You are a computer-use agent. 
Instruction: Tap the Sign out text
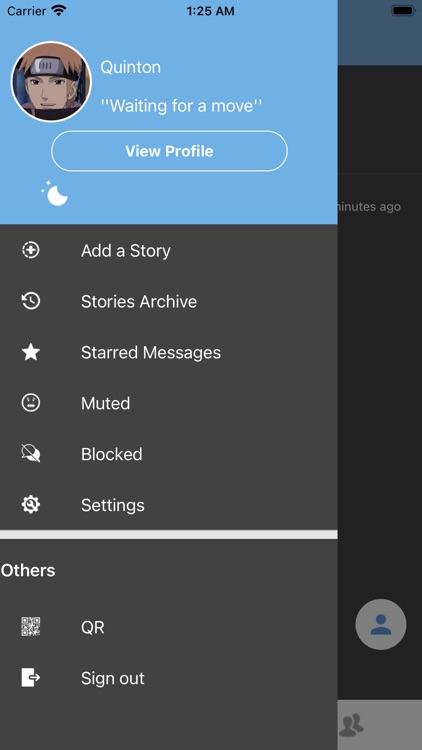click(112, 678)
